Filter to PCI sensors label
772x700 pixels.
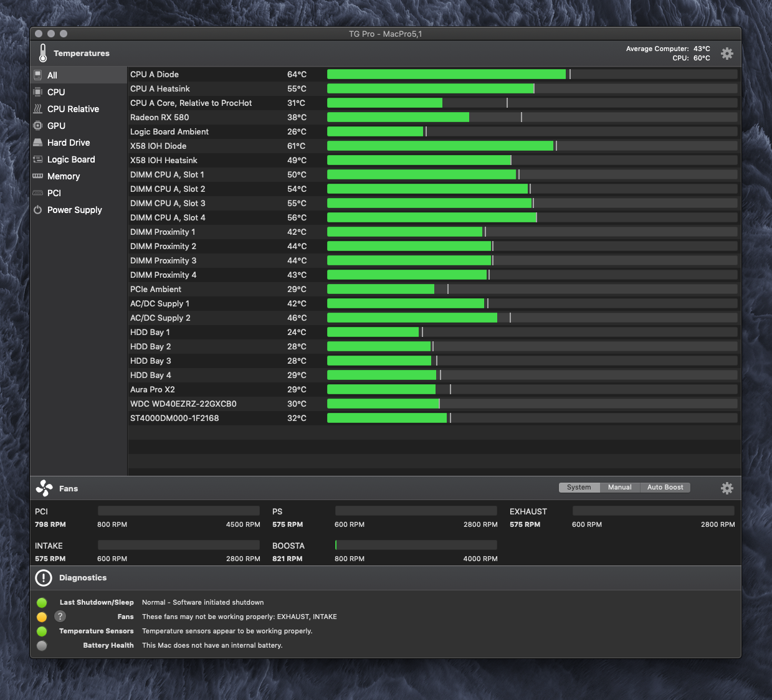[54, 193]
